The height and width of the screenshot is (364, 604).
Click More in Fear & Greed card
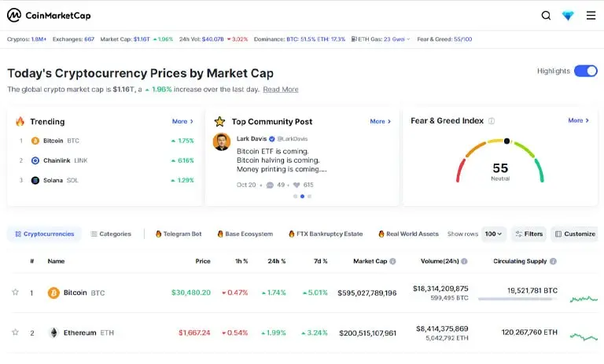pos(578,120)
